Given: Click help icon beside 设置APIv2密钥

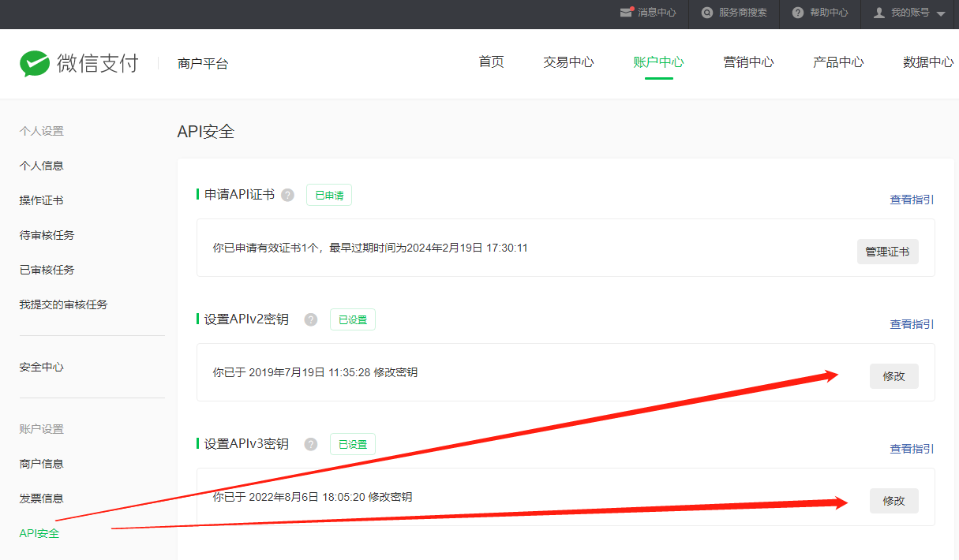Looking at the screenshot, I should [x=311, y=319].
